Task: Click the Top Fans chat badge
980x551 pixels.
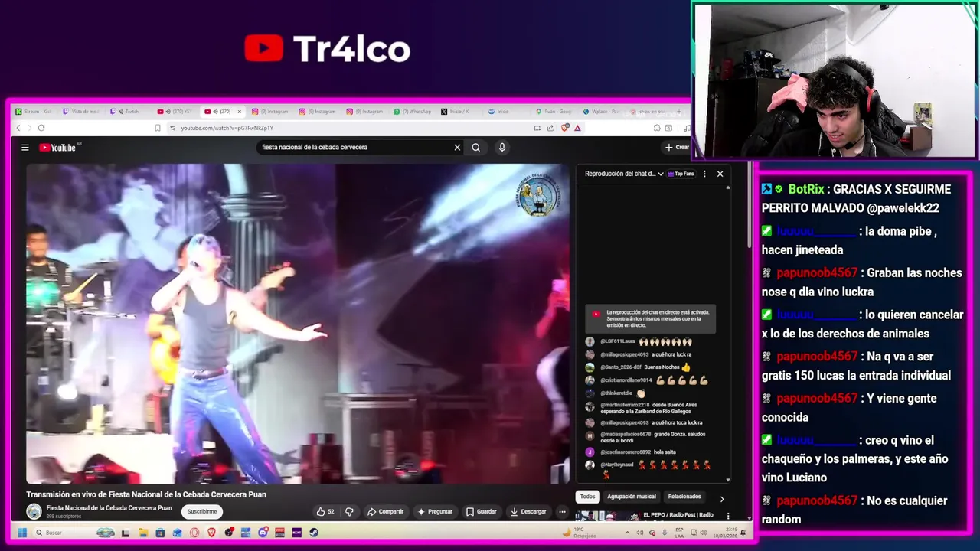Action: (x=681, y=174)
